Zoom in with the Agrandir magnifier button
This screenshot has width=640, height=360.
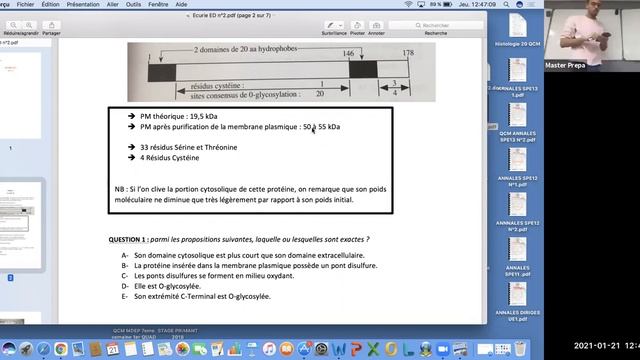point(29,25)
